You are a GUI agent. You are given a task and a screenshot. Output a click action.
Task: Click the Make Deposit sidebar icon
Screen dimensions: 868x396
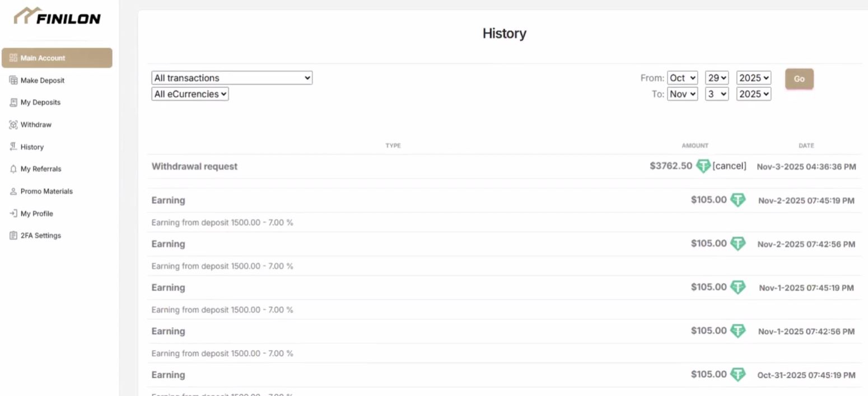tap(13, 81)
